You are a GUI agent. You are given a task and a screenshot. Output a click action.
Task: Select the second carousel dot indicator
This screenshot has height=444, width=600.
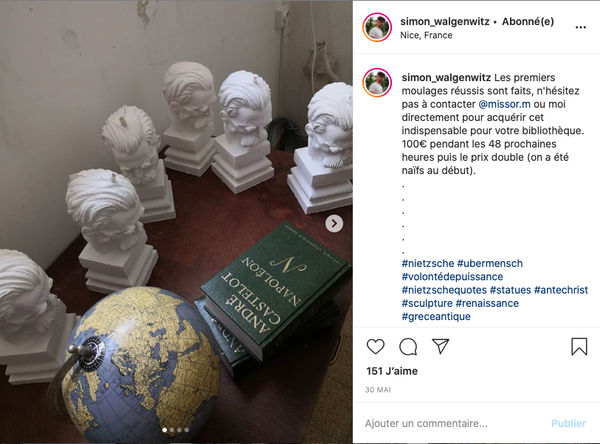click(172, 430)
